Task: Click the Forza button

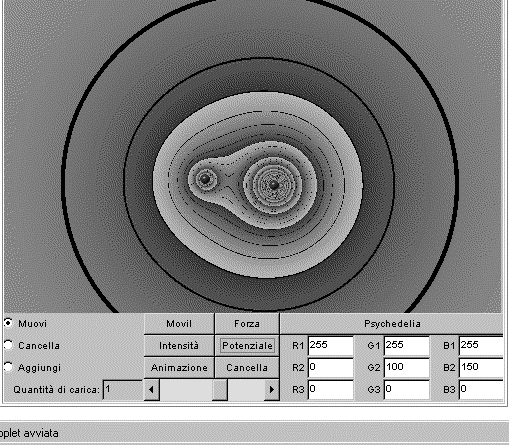Action: click(x=247, y=324)
